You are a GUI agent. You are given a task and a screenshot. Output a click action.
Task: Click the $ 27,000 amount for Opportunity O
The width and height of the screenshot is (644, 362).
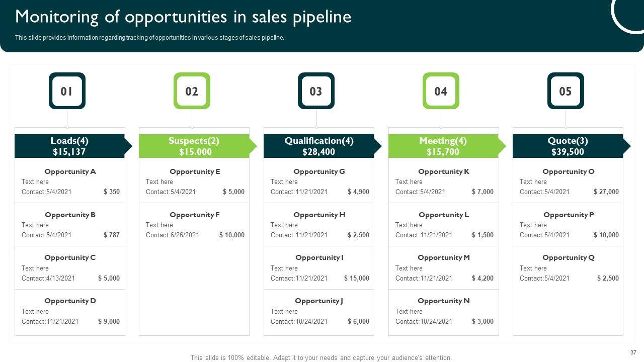click(606, 192)
